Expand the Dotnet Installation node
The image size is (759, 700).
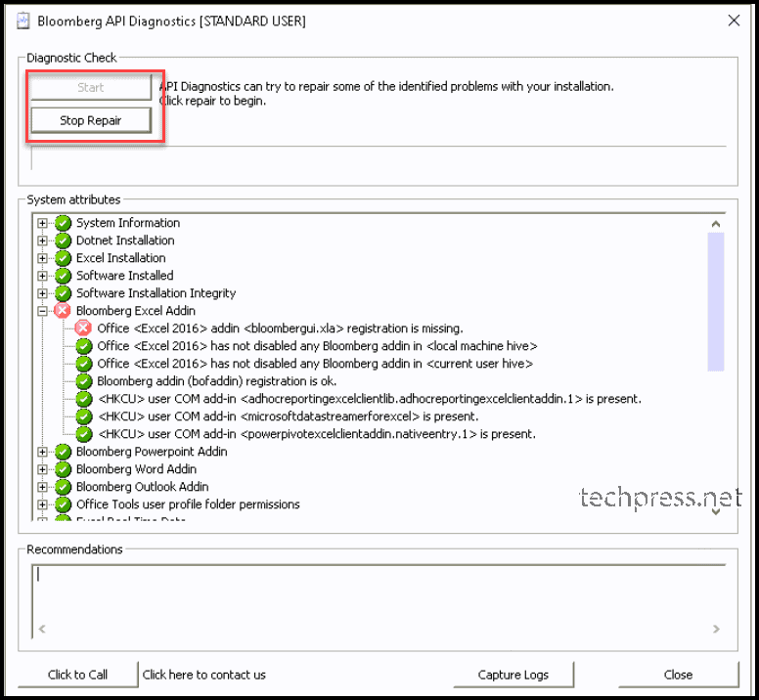click(43, 241)
